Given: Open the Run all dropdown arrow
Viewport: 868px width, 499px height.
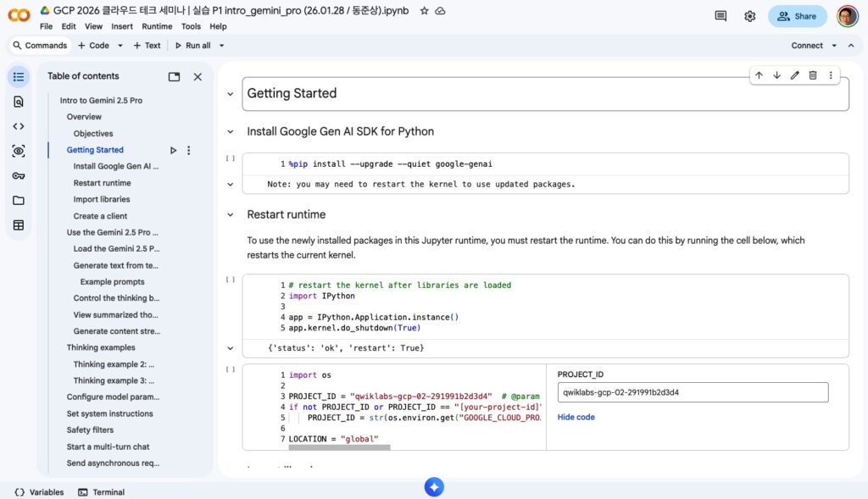Looking at the screenshot, I should coord(222,46).
